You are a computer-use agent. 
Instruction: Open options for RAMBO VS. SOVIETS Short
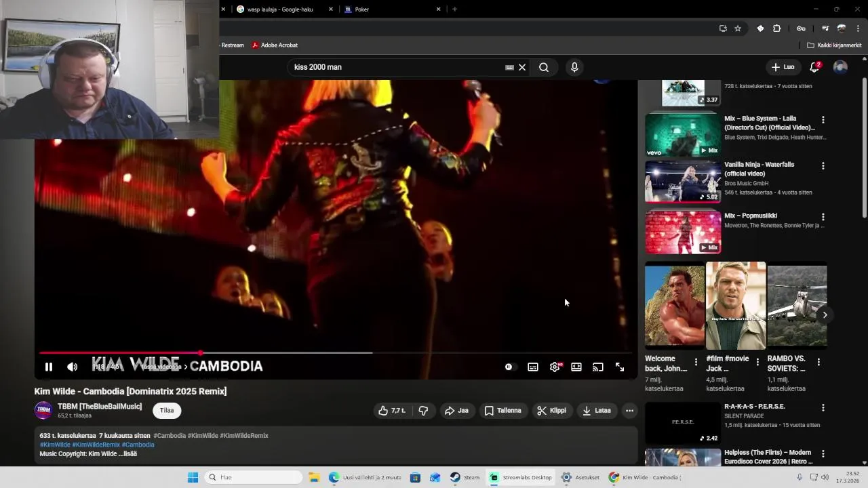click(818, 363)
